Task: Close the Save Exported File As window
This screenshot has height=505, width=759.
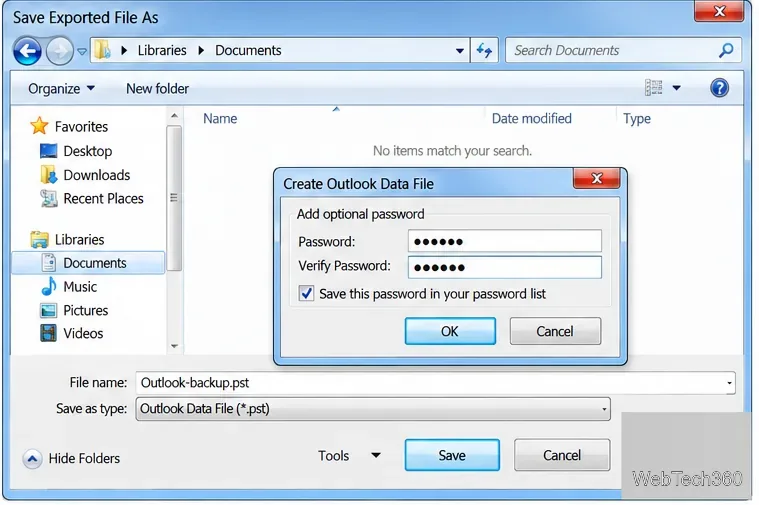Action: coord(719,11)
